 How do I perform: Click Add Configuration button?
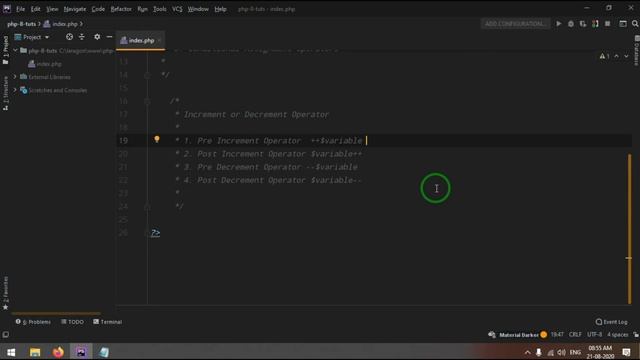tap(515, 24)
